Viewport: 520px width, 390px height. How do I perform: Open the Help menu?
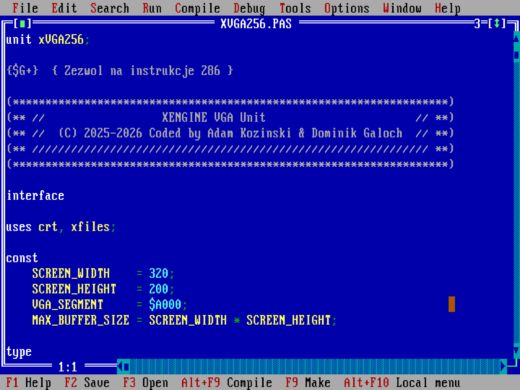click(x=448, y=8)
